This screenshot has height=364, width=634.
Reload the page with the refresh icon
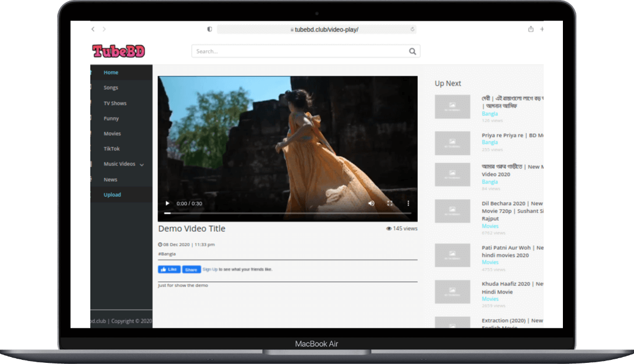pos(413,29)
